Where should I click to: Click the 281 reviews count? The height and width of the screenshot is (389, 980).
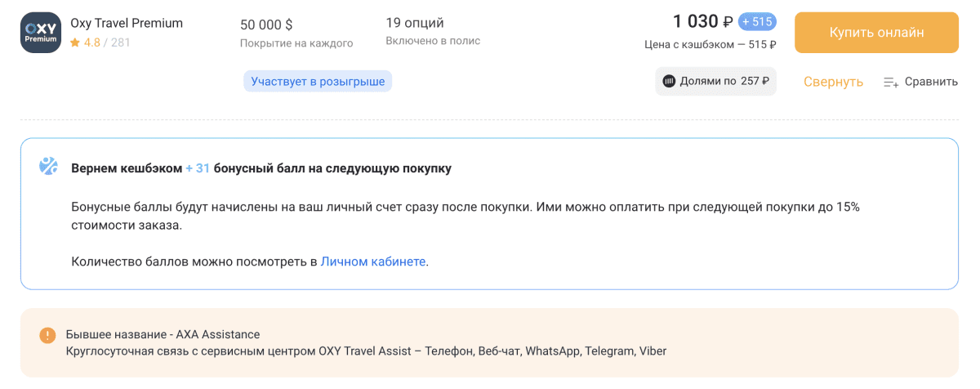pos(120,42)
